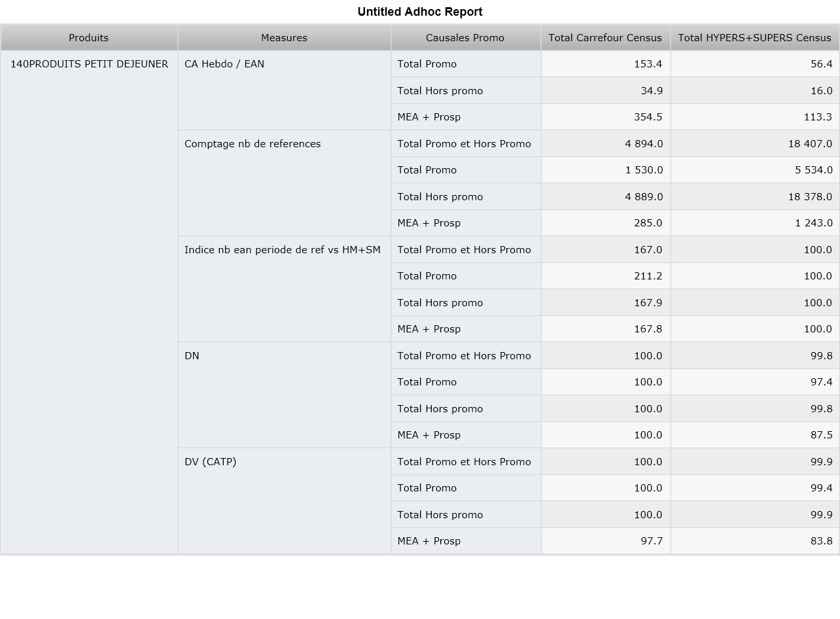Click MEA + Prosp under Indice nb ean
Image resolution: width=840 pixels, height=619 pixels.
point(466,329)
